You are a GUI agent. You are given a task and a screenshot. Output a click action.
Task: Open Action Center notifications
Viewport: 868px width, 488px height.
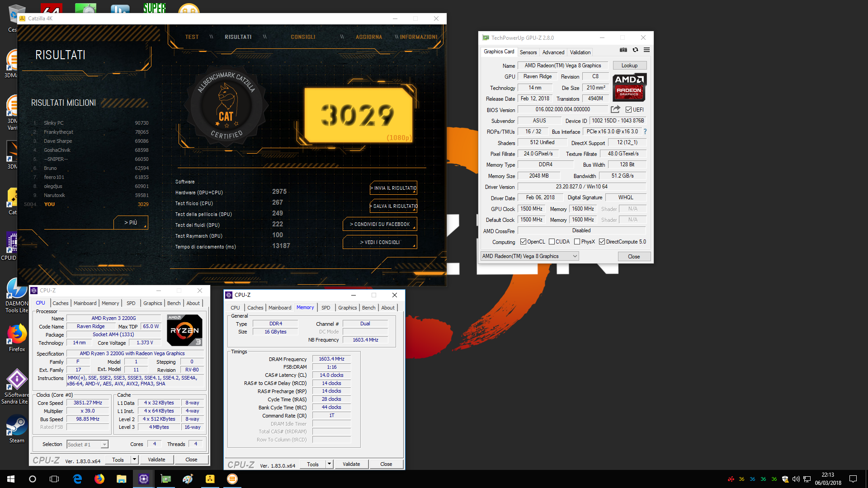[853, 479]
